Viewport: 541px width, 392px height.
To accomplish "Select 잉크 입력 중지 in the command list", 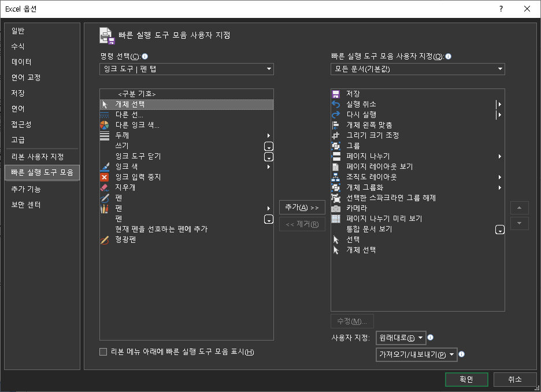I will pyautogui.click(x=187, y=177).
